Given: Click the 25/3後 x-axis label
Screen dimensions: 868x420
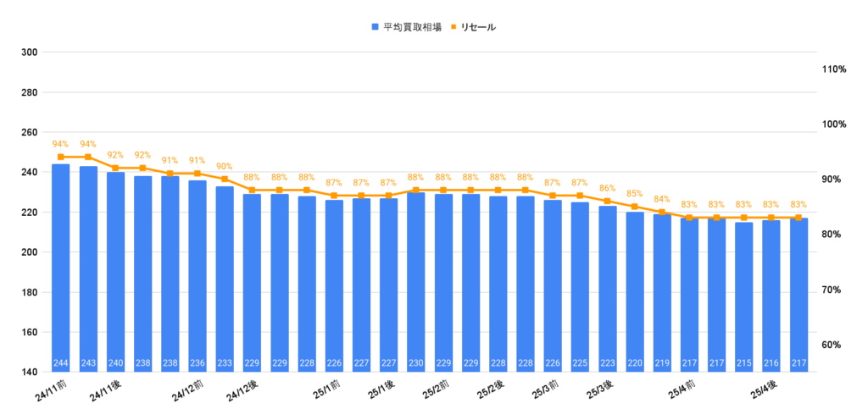Looking at the screenshot, I should (x=598, y=389).
